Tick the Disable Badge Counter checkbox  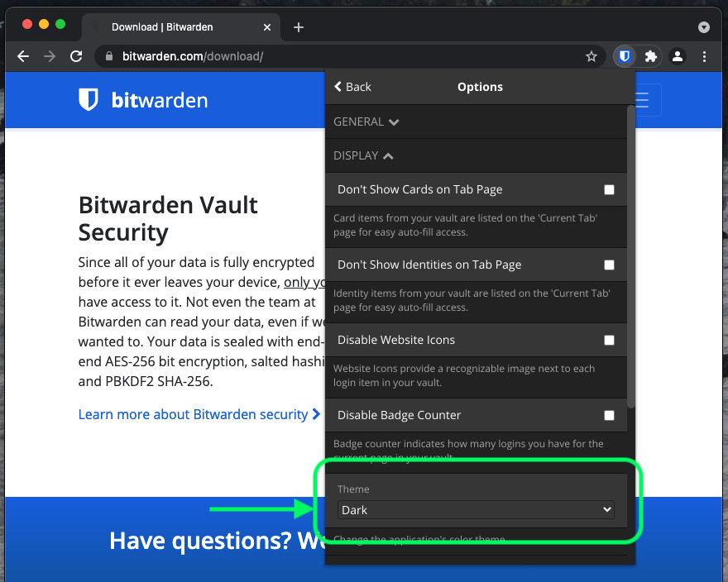609,415
